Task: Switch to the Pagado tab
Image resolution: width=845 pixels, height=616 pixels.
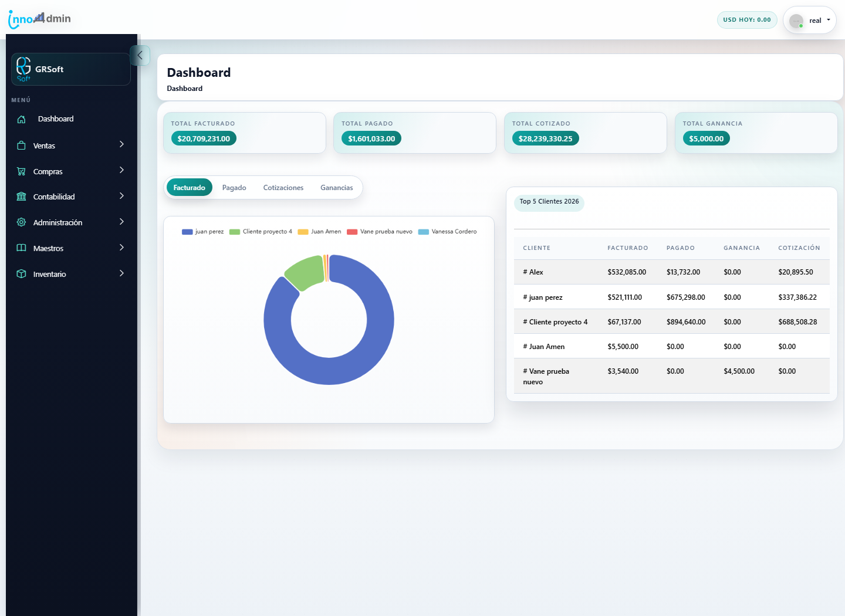Action: point(234,188)
